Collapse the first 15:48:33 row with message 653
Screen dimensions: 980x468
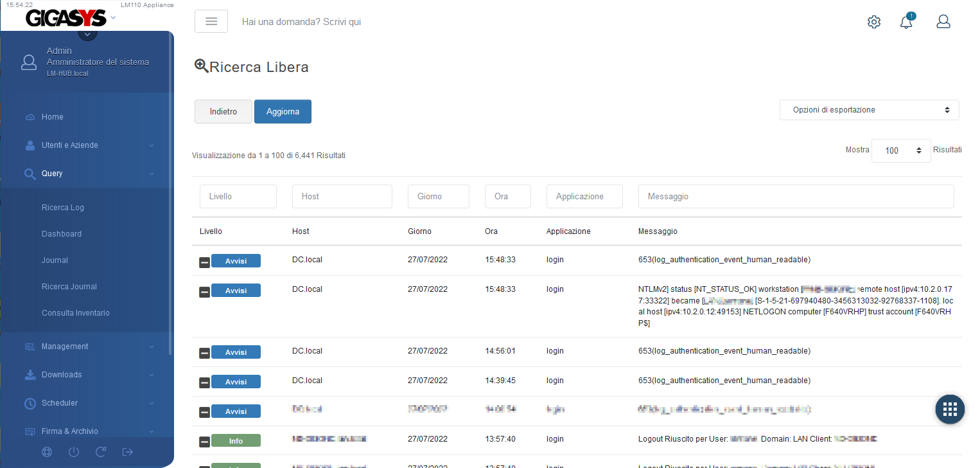pos(205,262)
